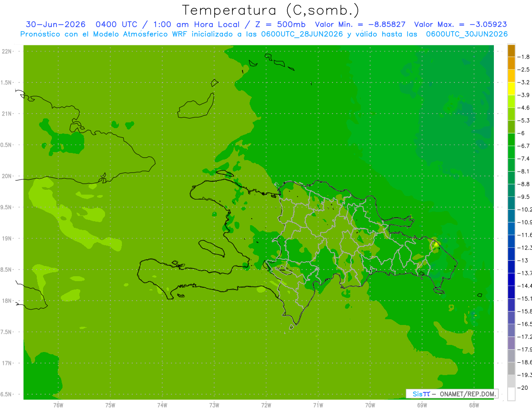Click the 72W longitude label
Viewport: 532px width, 411px height.
(266, 405)
